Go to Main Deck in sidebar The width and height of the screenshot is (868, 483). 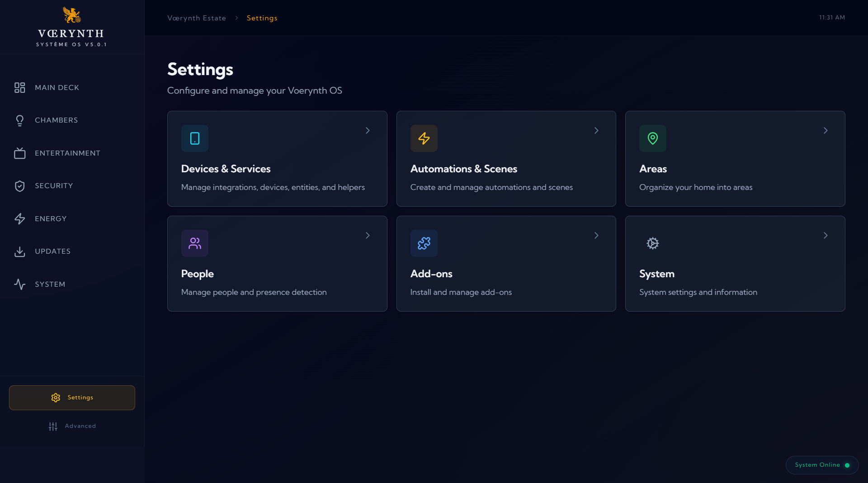[57, 88]
